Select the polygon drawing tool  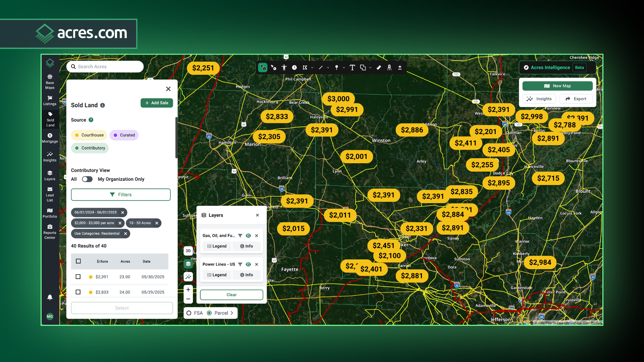(x=305, y=68)
